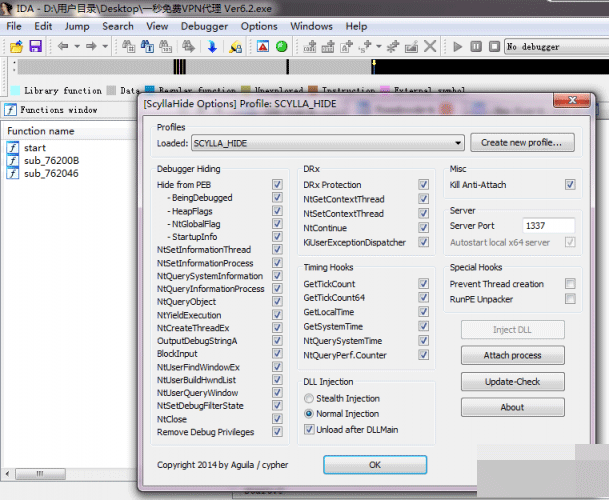609x500 pixels.
Task: Toggle GetTickCount64 checkbox
Action: [x=423, y=298]
